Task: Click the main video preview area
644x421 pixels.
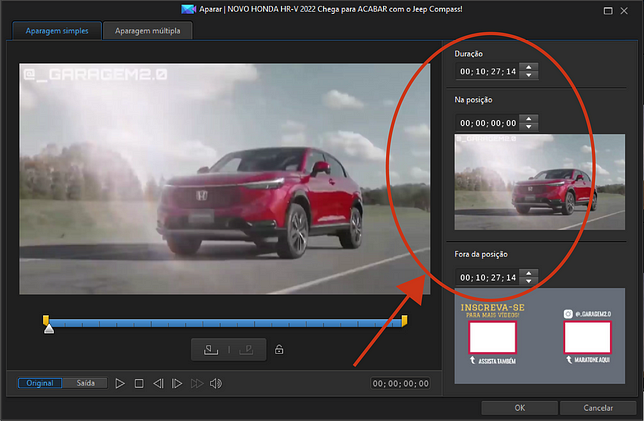Action: [x=225, y=179]
